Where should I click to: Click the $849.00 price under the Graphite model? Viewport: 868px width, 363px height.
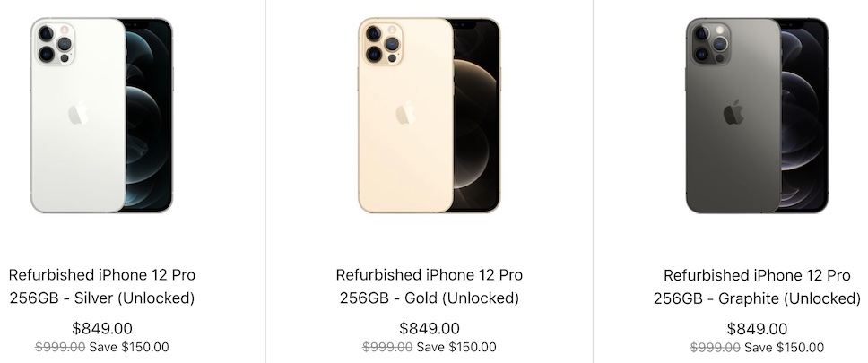click(757, 328)
